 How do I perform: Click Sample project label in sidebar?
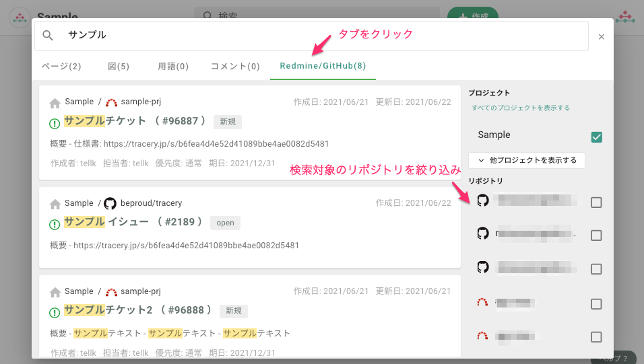tap(494, 135)
